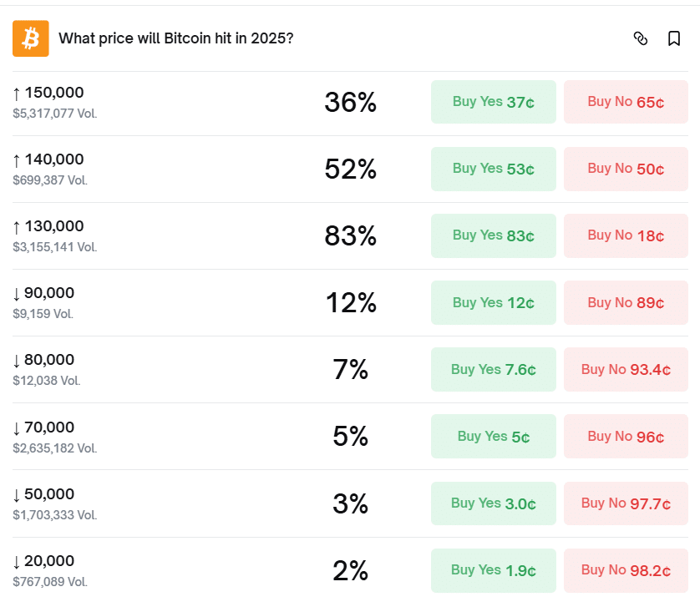Image resolution: width=700 pixels, height=612 pixels.
Task: Buy No at 89¢ for ↓90,000
Action: point(626,302)
